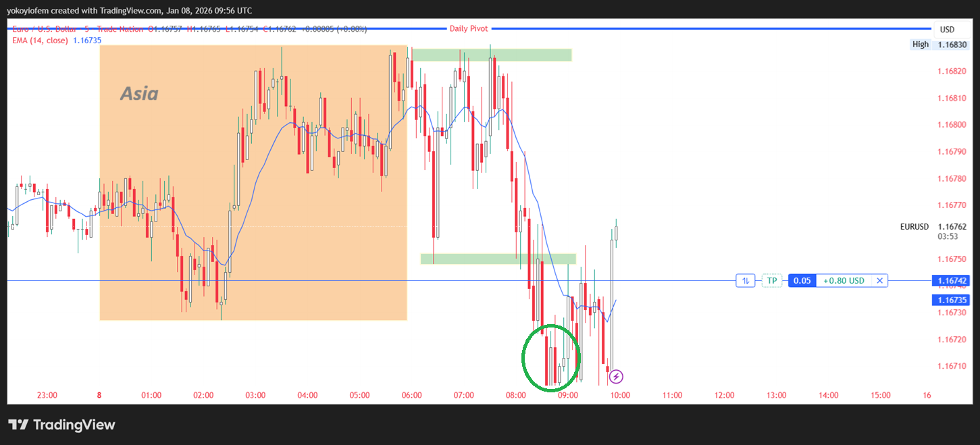
Task: Open the USD currency selector
Action: [x=947, y=30]
